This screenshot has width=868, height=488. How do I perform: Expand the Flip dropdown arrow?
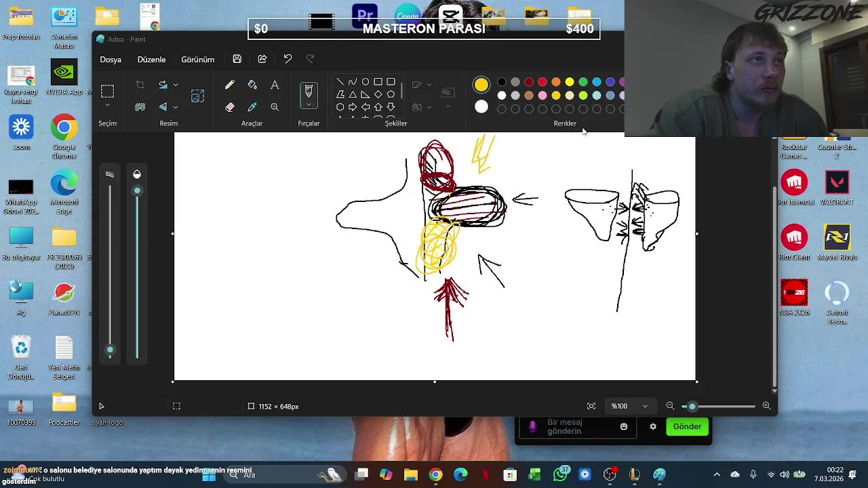[x=176, y=107]
